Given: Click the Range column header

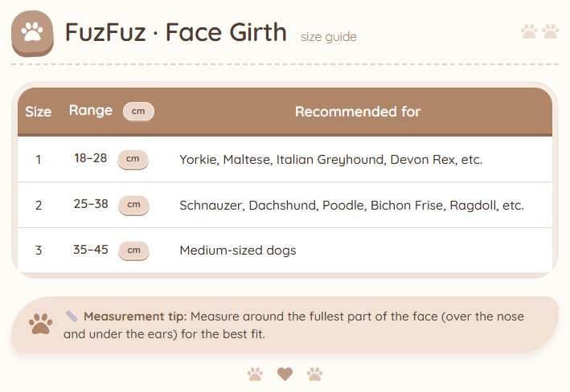Looking at the screenshot, I should pos(91,111).
